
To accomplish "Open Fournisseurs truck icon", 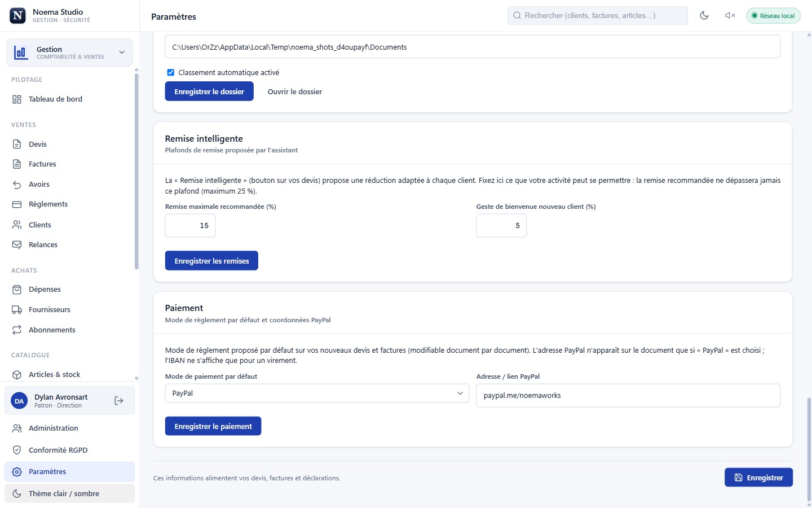I will click(x=17, y=310).
